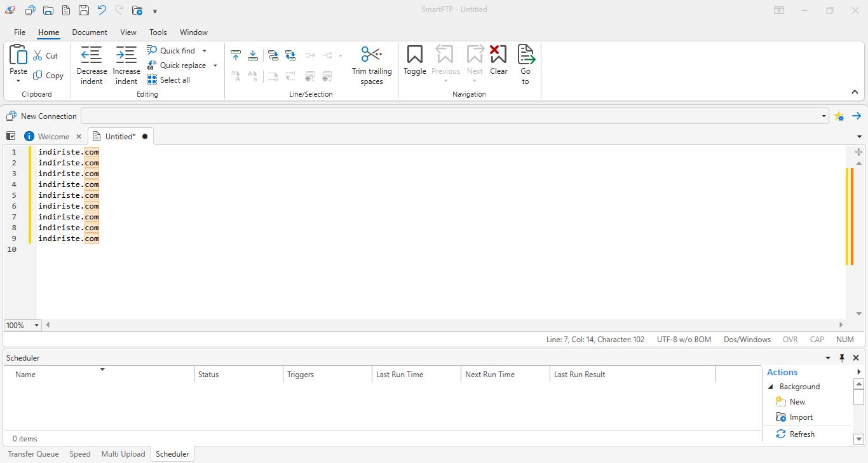Expand the Quick find dropdown arrow
The height and width of the screenshot is (463, 868).
(x=205, y=51)
